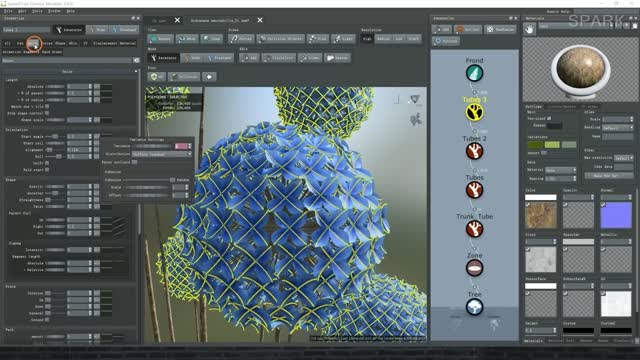Click the Delete edit button in toolbar
Image resolution: width=640 pixels, height=360 pixels.
tap(337, 58)
